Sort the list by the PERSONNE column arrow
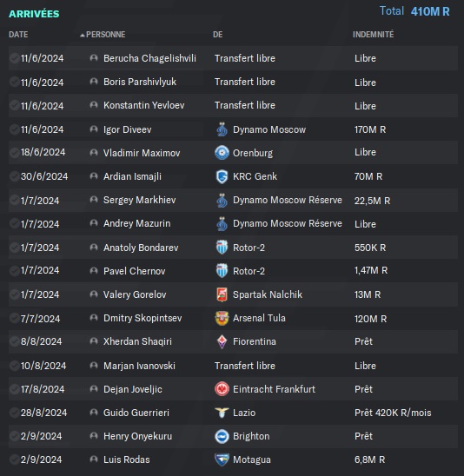This screenshot has width=464, height=476. coord(83,35)
